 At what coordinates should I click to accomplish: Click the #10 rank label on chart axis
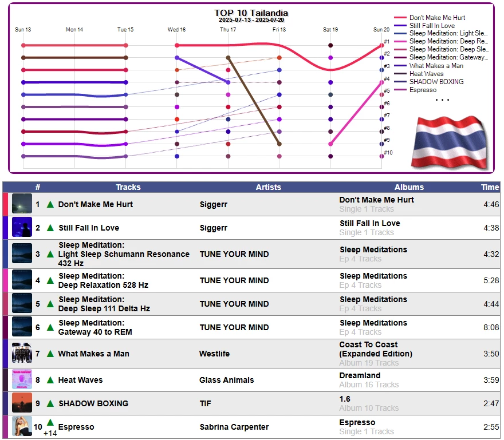click(x=388, y=153)
